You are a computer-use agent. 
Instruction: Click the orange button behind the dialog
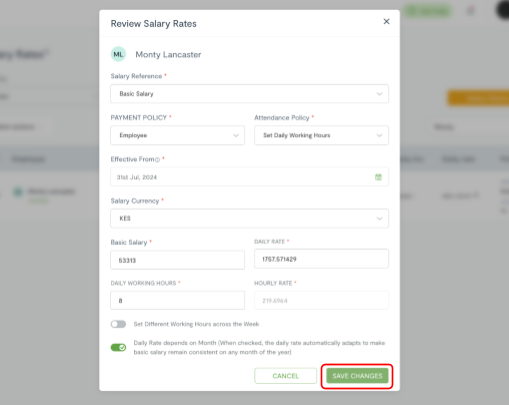478,98
